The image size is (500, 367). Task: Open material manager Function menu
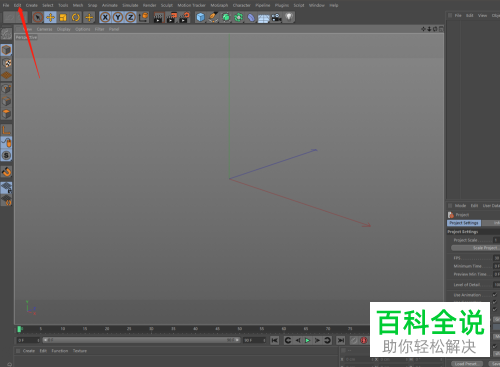tap(60, 351)
